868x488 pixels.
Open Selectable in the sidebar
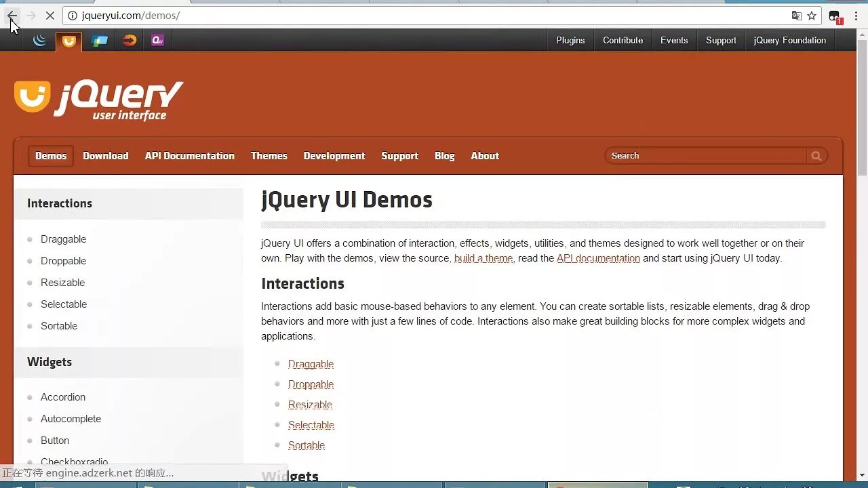[64, 304]
